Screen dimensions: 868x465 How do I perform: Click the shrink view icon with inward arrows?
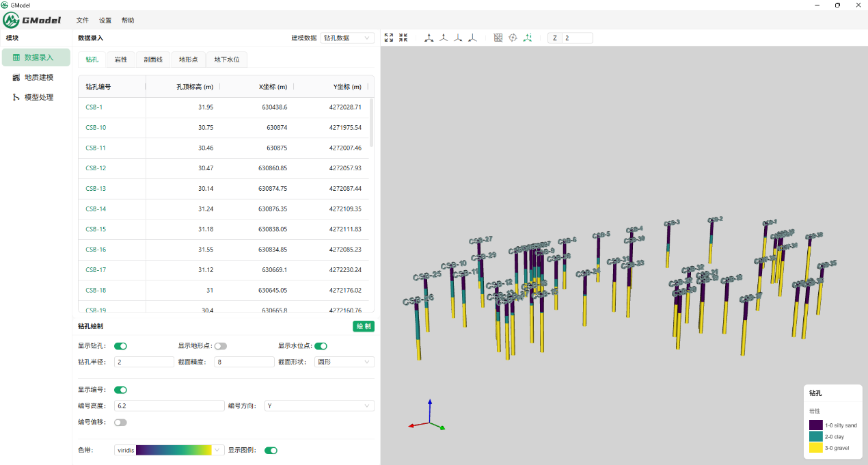pos(403,38)
